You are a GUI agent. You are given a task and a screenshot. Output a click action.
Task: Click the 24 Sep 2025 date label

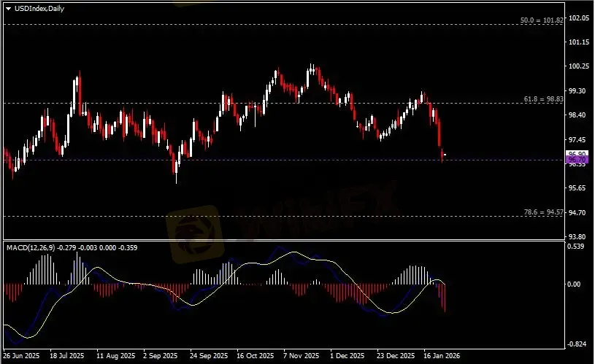point(209,356)
